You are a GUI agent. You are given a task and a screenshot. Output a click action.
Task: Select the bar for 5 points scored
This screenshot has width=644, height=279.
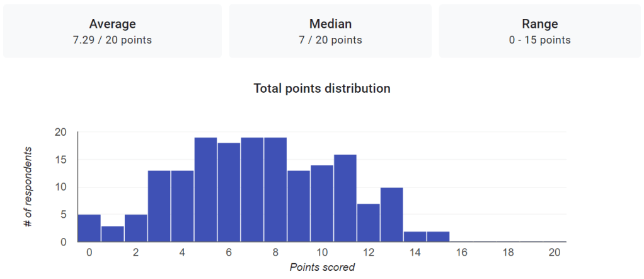205,190
